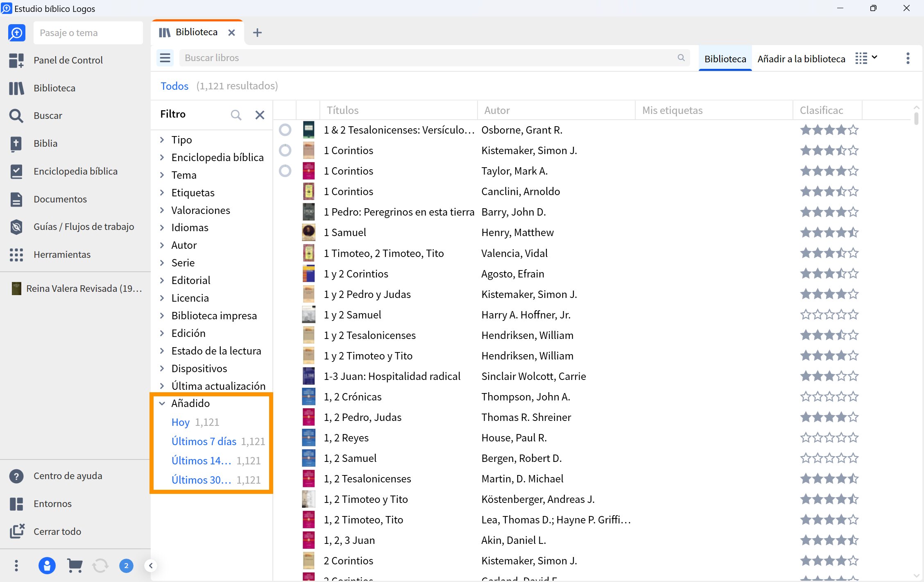Screen dimensions: 924x582
Task: Search within filters using Filtro magnifier
Action: click(236, 115)
